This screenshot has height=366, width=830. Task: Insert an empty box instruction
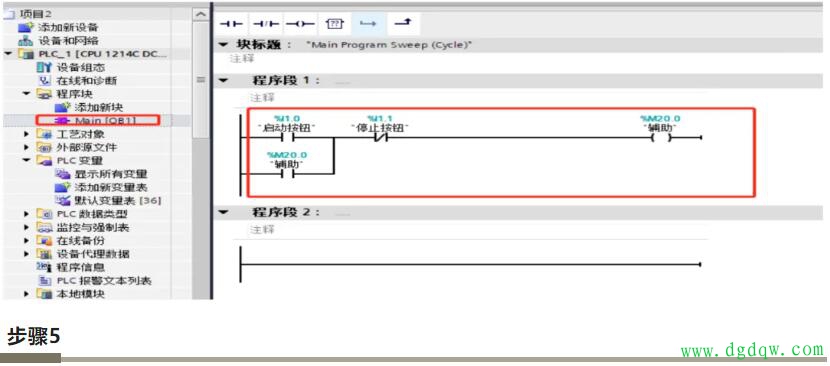pos(335,24)
